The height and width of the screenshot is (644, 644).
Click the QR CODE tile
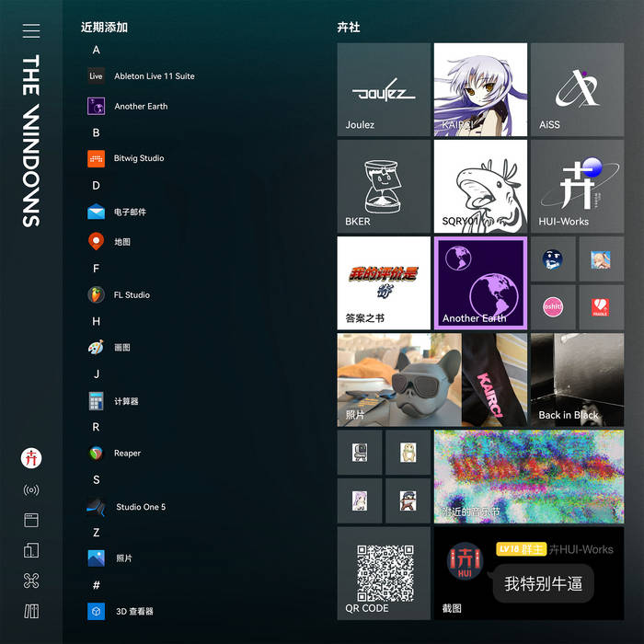click(384, 573)
